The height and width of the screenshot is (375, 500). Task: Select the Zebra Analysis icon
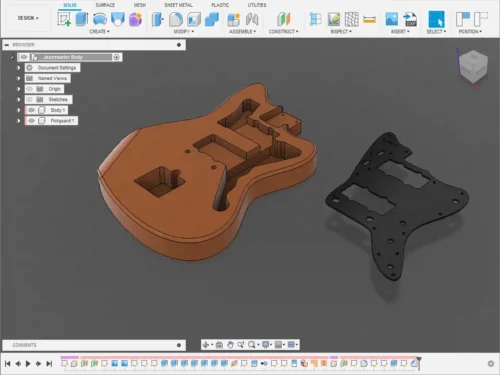[352, 19]
